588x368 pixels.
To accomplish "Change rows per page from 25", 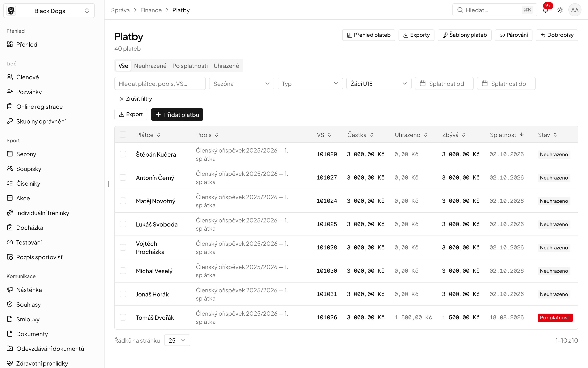I will (177, 340).
